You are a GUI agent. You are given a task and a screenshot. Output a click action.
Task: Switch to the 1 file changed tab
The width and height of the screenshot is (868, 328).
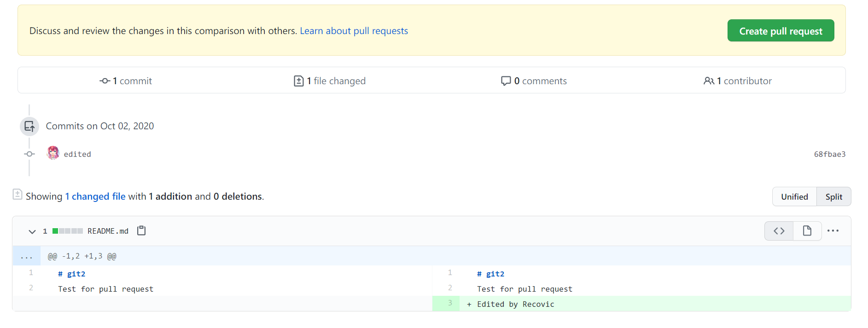(x=330, y=81)
